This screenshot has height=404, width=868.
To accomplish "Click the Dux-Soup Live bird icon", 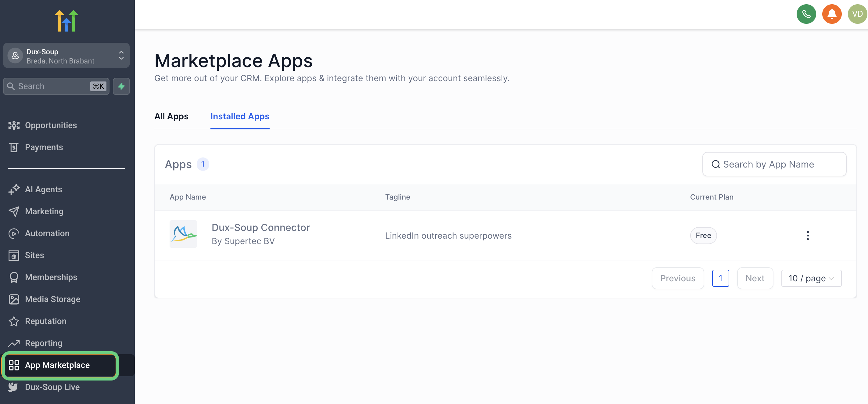I will [x=13, y=387].
